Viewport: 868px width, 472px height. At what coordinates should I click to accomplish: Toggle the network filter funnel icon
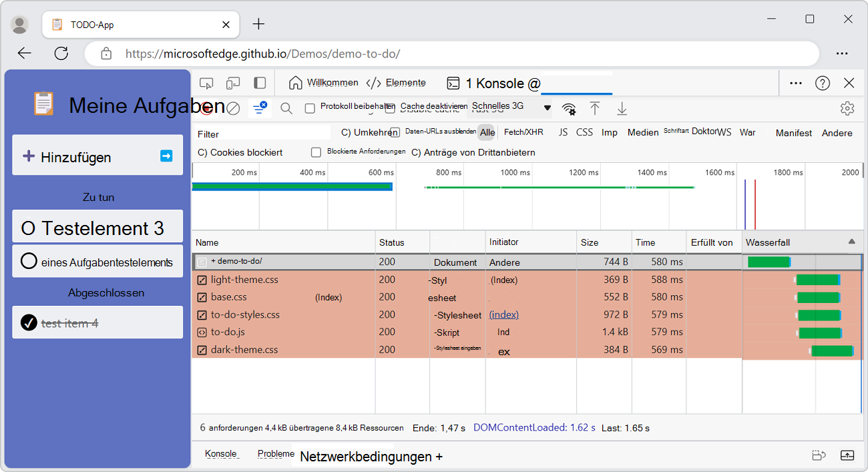tap(260, 108)
